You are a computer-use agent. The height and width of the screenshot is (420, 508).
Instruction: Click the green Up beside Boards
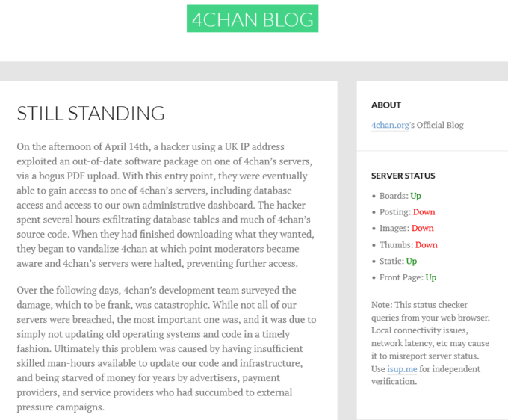(415, 196)
